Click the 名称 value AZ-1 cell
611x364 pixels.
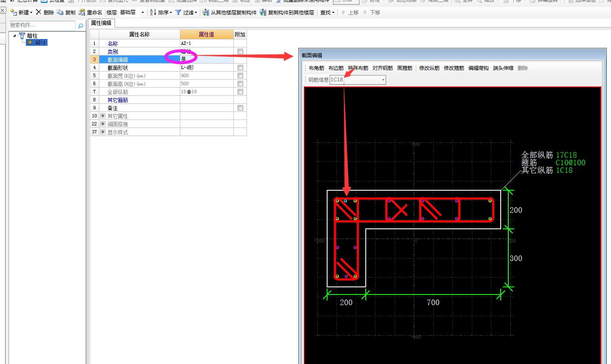pyautogui.click(x=207, y=43)
